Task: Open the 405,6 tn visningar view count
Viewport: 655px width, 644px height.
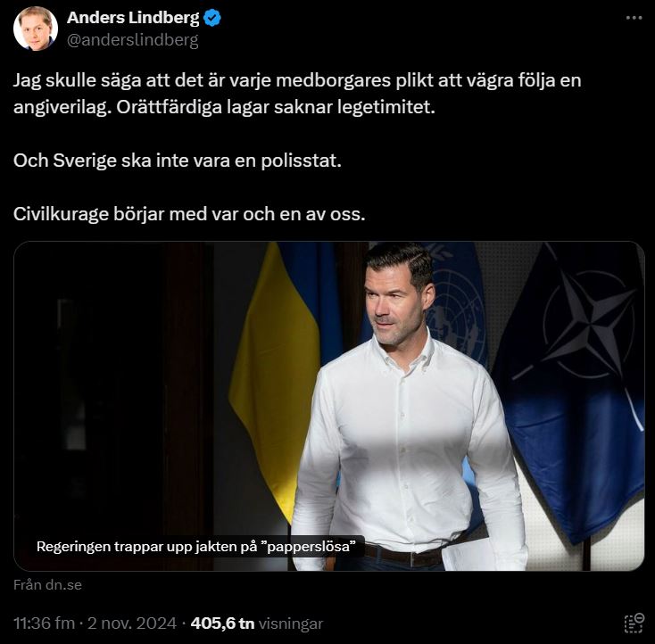Action: click(257, 623)
